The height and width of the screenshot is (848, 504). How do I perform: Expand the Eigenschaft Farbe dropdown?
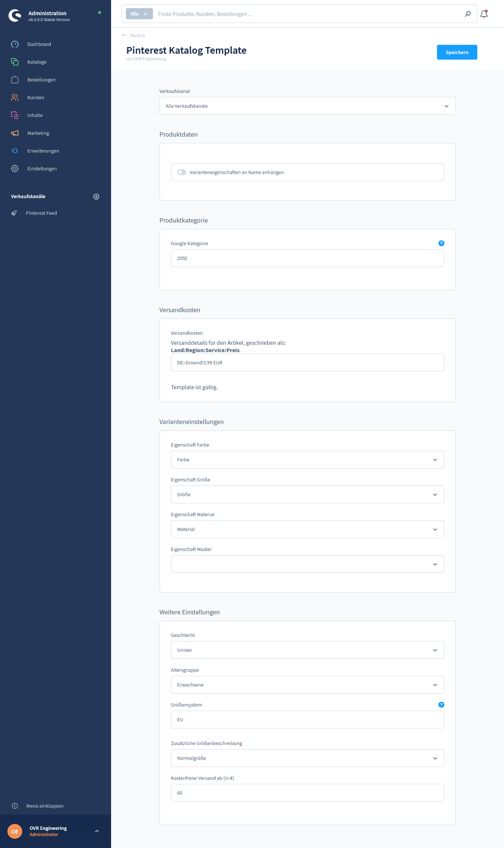point(307,460)
